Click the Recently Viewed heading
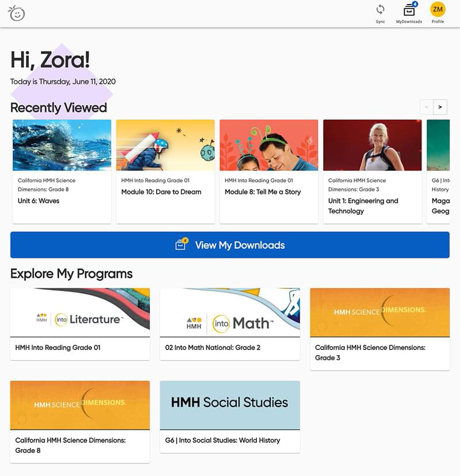Image resolution: width=460 pixels, height=476 pixels. click(59, 108)
